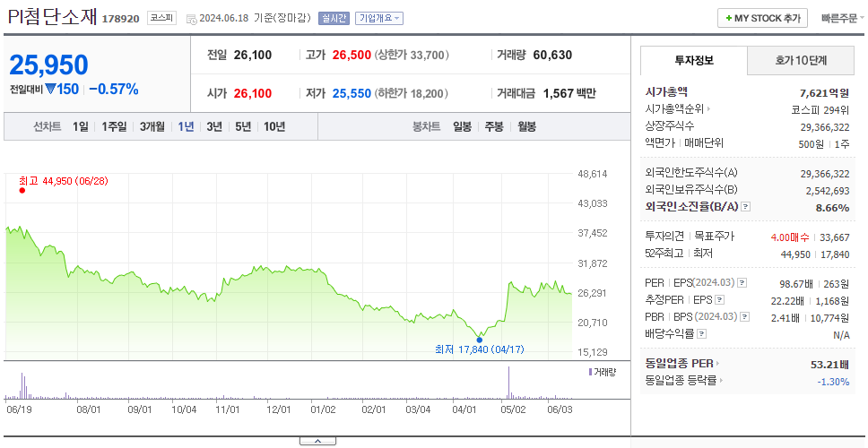Collapse the chart with the bottom chevron handle

[x=317, y=441]
